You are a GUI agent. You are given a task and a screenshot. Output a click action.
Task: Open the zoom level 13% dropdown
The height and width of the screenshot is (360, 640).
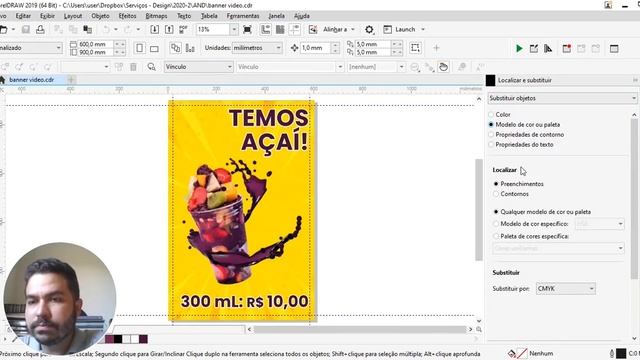point(234,29)
